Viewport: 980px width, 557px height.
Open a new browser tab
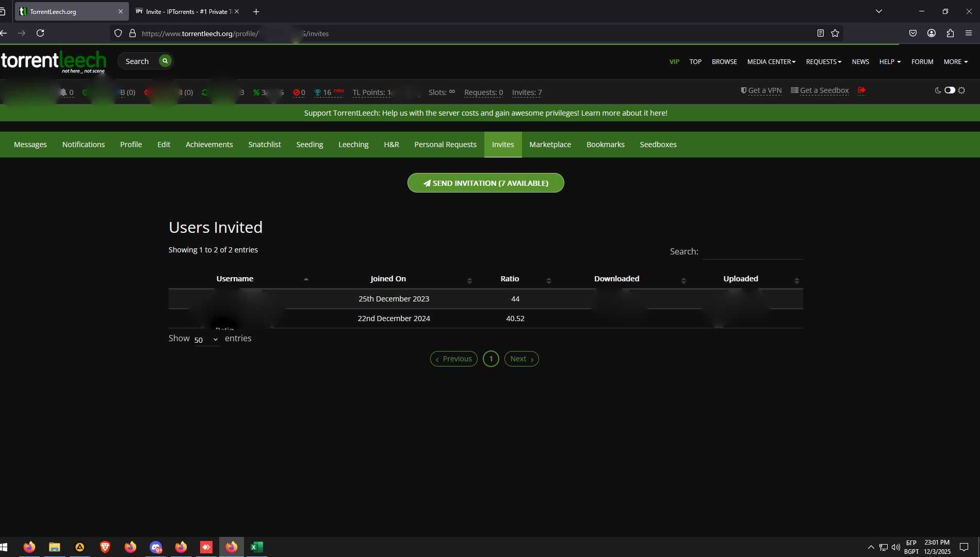coord(256,11)
